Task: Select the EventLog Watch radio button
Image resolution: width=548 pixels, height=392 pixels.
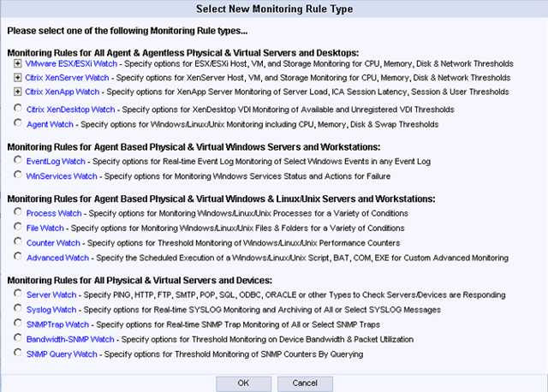Action: pos(18,160)
